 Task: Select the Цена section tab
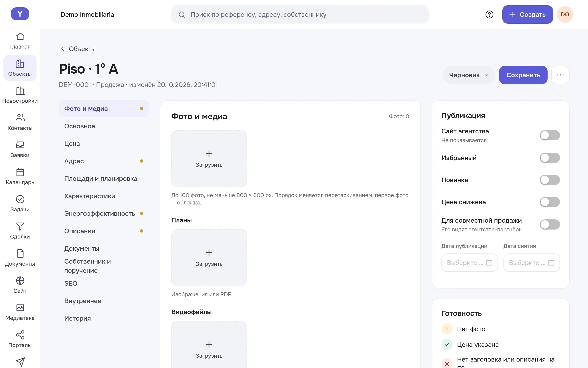click(104, 144)
